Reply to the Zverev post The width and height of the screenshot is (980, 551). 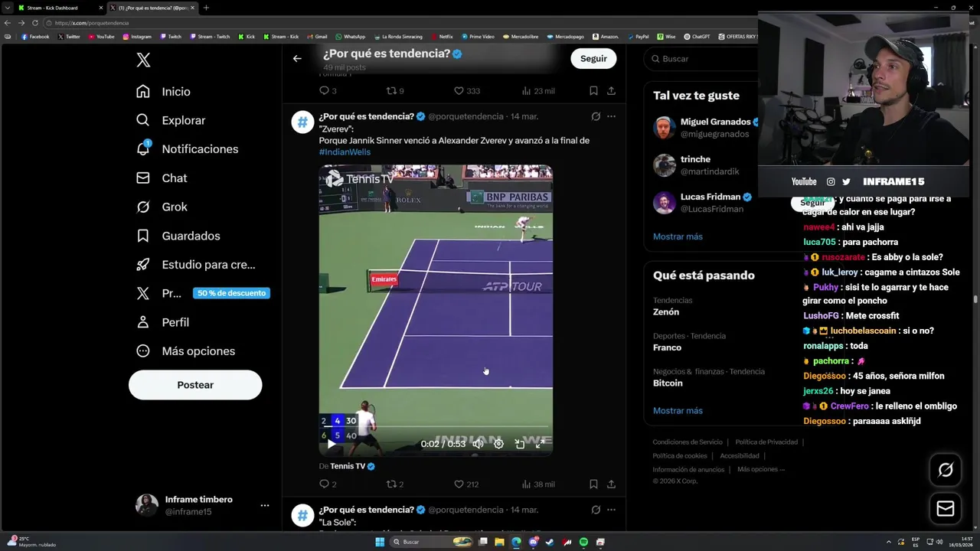click(328, 484)
